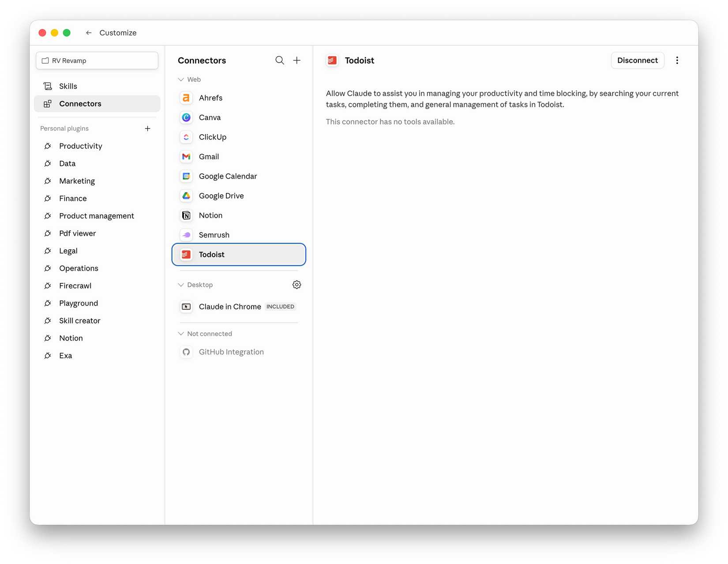
Task: Click the Skills icon in sidebar
Action: pos(48,86)
